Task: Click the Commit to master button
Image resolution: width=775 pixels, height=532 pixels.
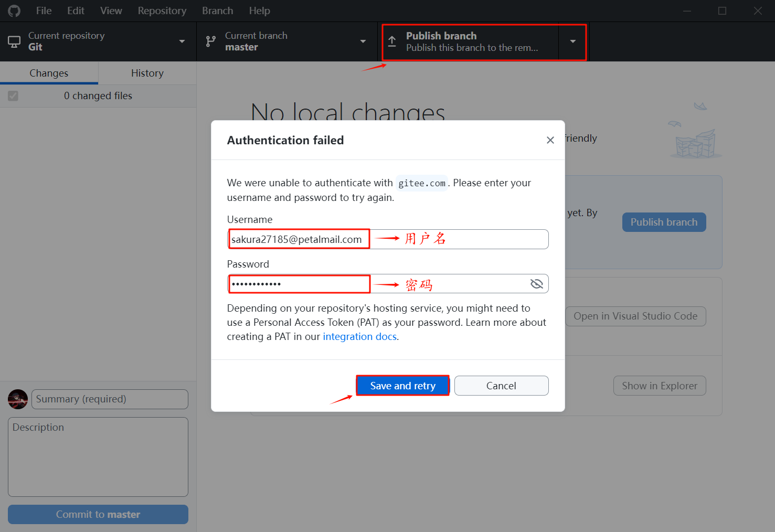Action: (98, 515)
